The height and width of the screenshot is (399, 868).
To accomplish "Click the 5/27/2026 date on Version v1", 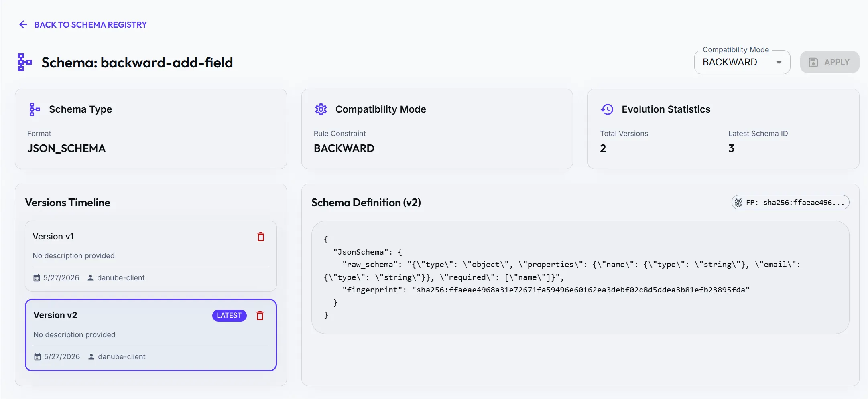I will coord(61,278).
